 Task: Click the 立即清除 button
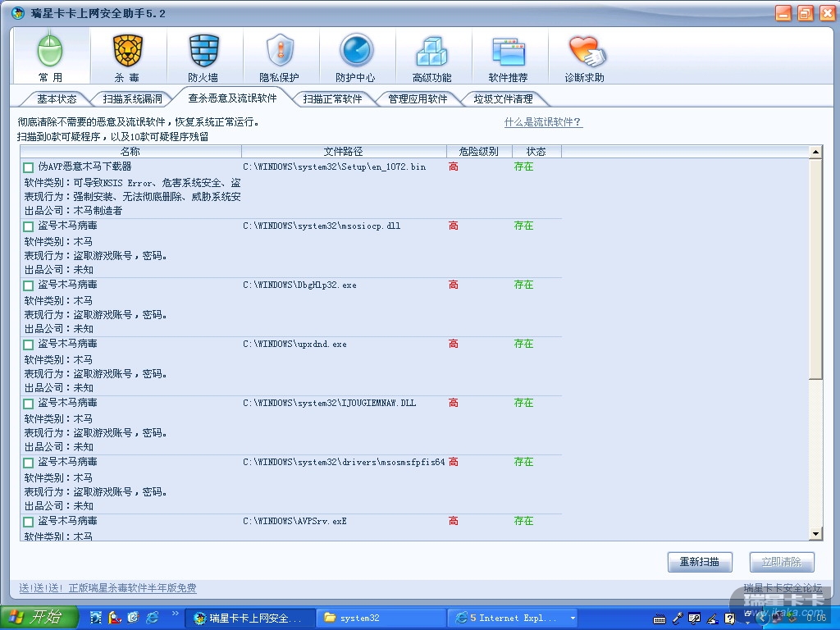pyautogui.click(x=782, y=562)
